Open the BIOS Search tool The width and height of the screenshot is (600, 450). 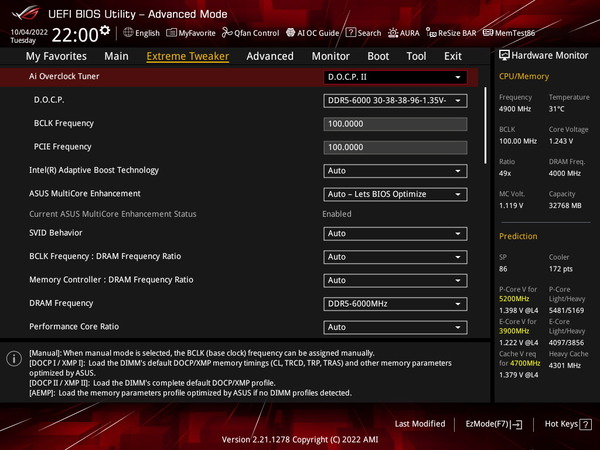(x=363, y=33)
